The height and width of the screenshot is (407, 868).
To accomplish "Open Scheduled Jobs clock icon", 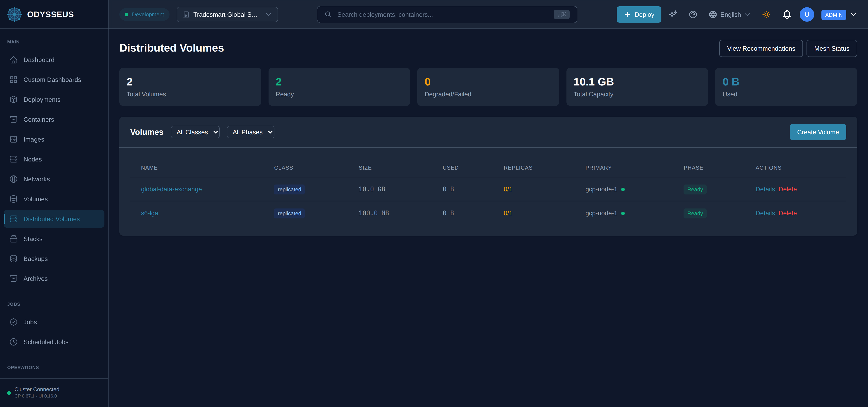I will [14, 342].
